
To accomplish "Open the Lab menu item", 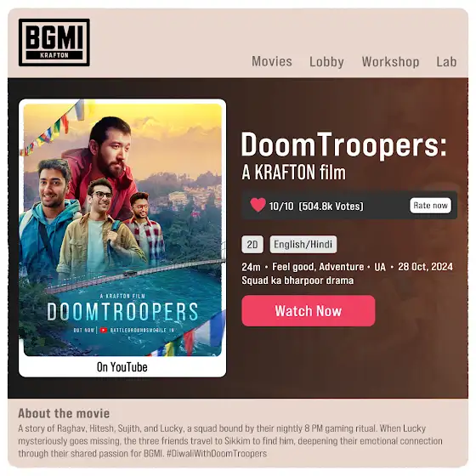I will point(446,61).
